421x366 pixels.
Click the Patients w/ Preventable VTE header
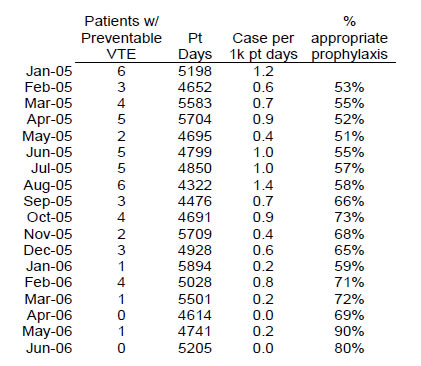click(x=121, y=38)
